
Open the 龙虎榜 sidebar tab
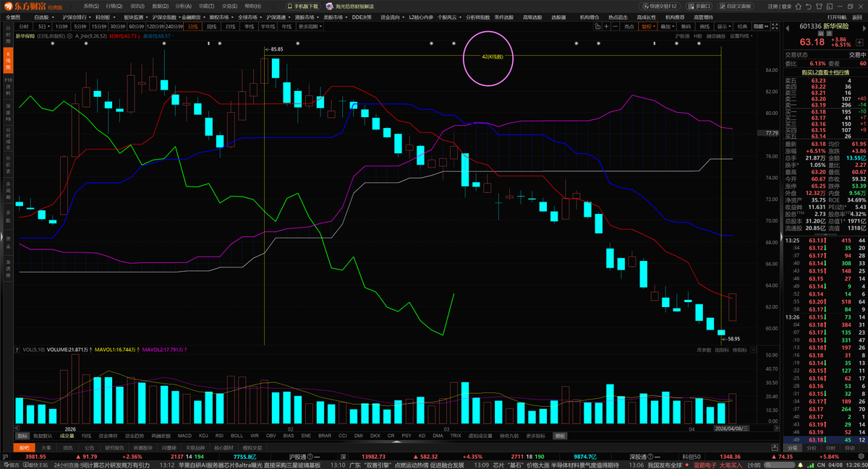click(8, 270)
